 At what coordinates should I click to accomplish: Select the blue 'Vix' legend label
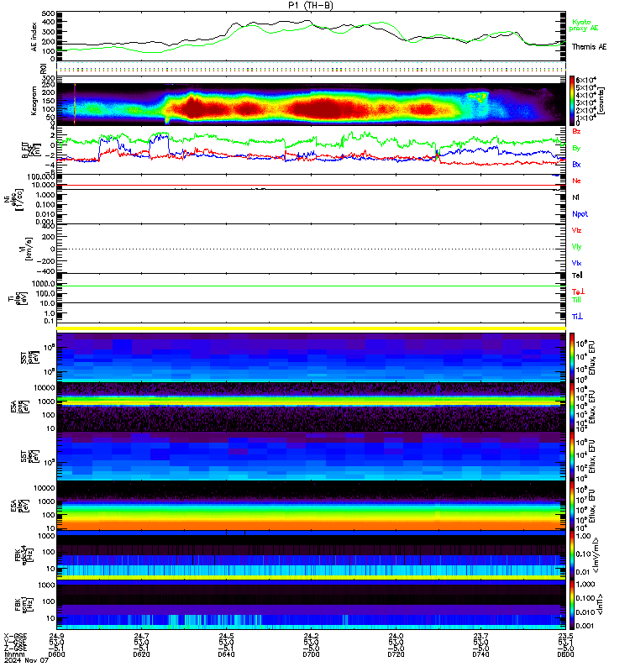tap(576, 263)
